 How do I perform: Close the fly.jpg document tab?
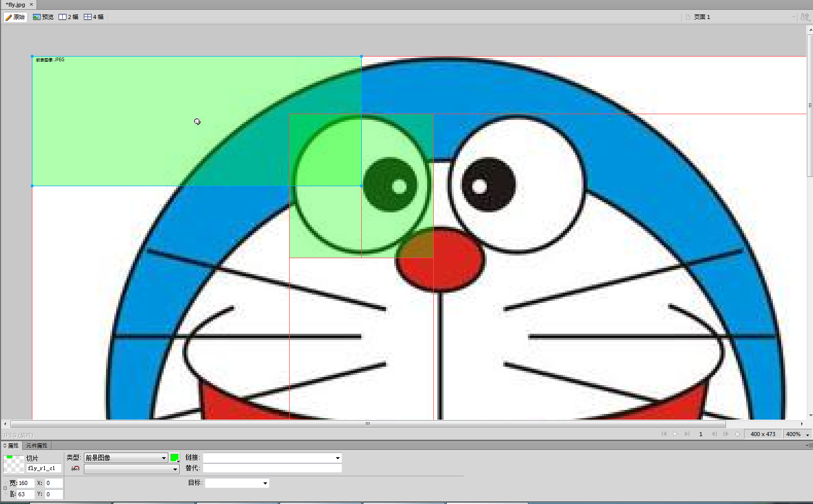point(31,4)
